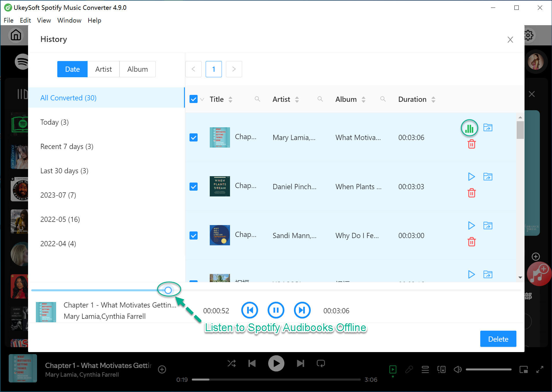Sort by Album column arrows
The image size is (552, 392).
coord(363,100)
